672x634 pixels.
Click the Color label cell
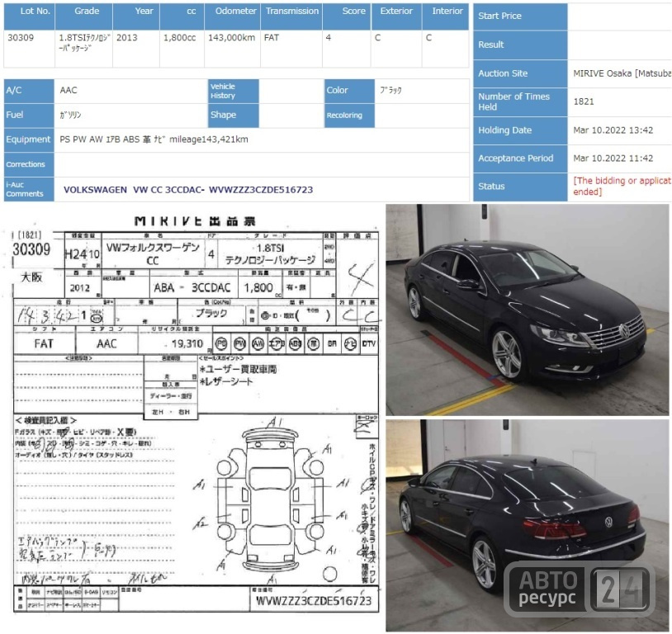[349, 91]
